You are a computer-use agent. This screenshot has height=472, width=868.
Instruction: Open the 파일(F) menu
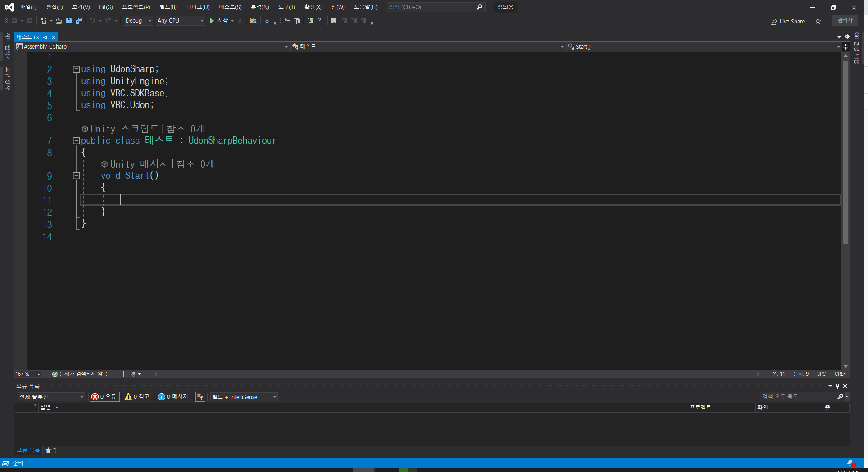28,7
